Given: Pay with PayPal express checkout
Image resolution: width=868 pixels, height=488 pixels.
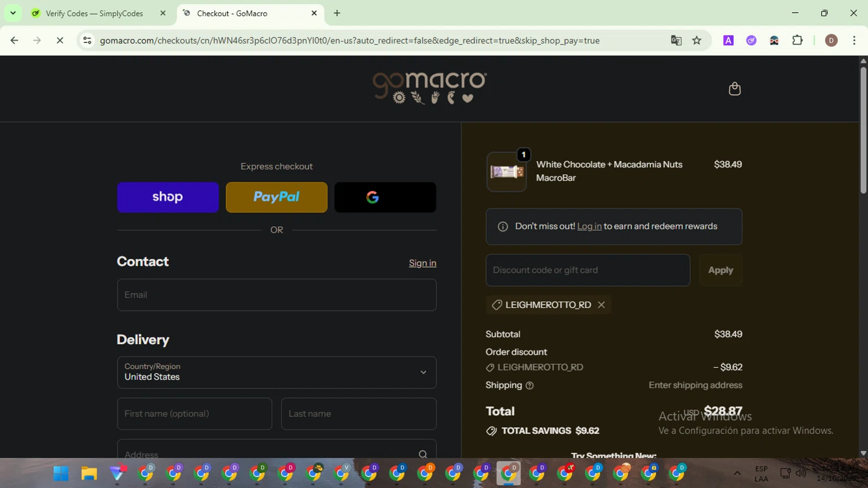Looking at the screenshot, I should click(277, 197).
